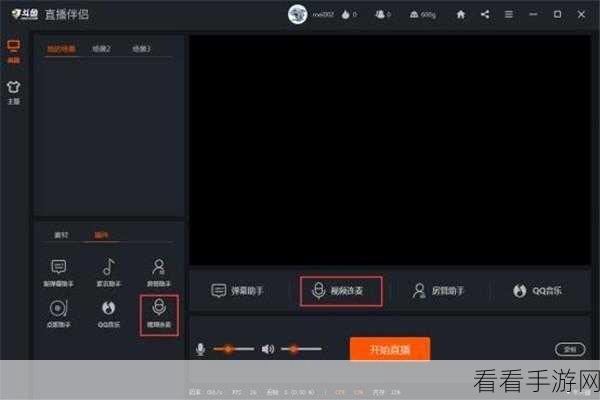Switch to the scene 2 tab
Image resolution: width=600 pixels, height=400 pixels.
[x=101, y=49]
